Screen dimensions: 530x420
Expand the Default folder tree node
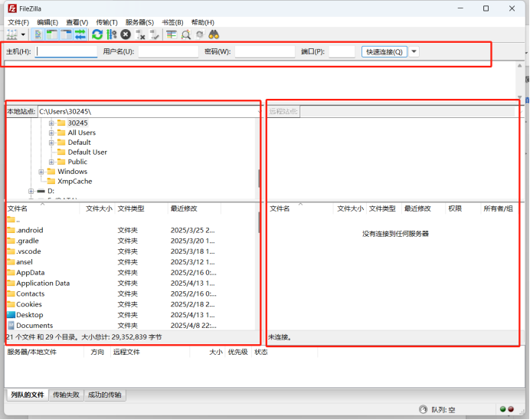(51, 143)
